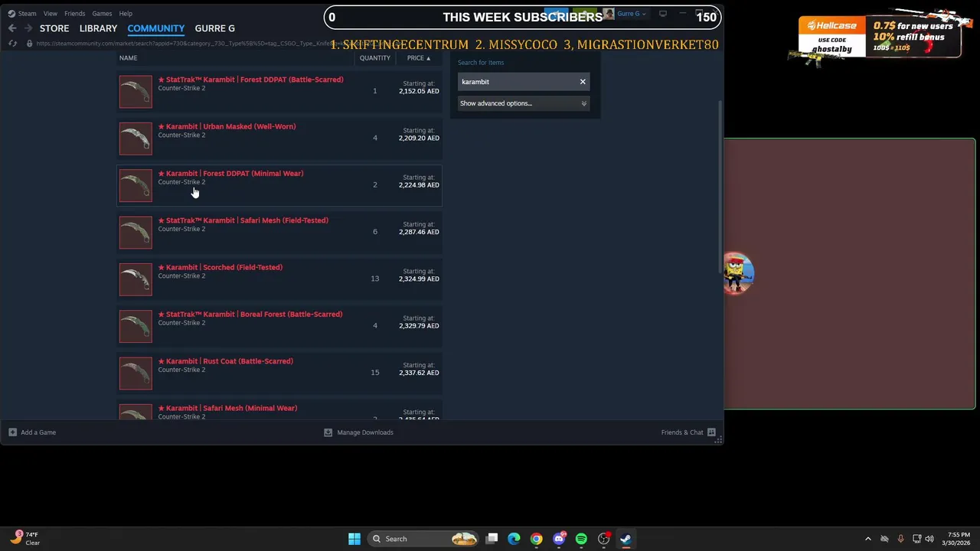
Task: Open the View menu
Action: (x=51, y=13)
